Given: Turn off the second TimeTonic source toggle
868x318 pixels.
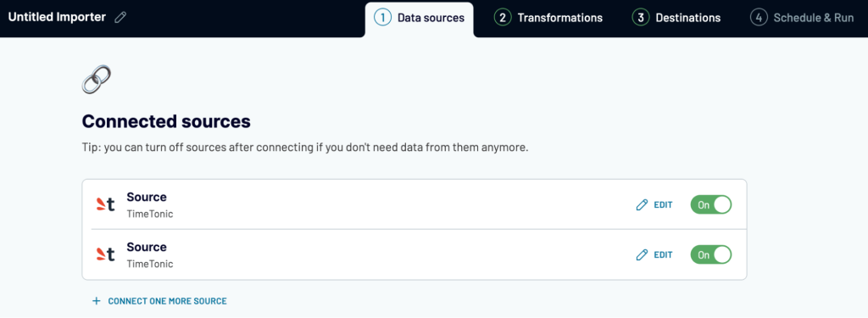Looking at the screenshot, I should tap(711, 255).
